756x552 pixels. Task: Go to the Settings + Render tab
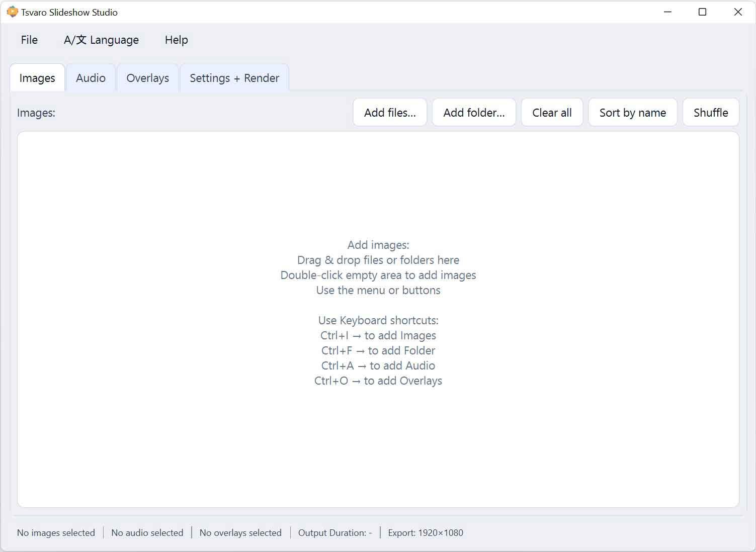tap(234, 77)
